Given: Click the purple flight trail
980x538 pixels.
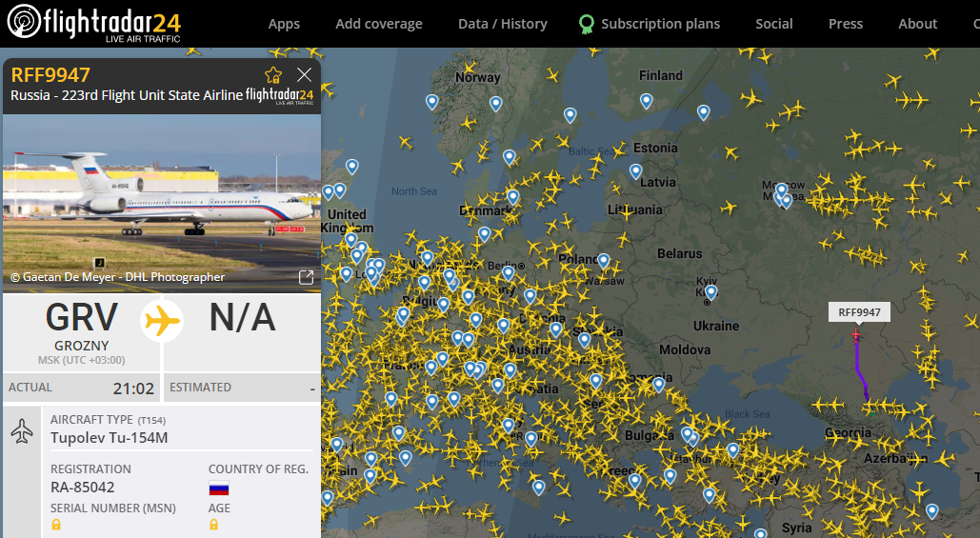Looking at the screenshot, I should (860, 369).
